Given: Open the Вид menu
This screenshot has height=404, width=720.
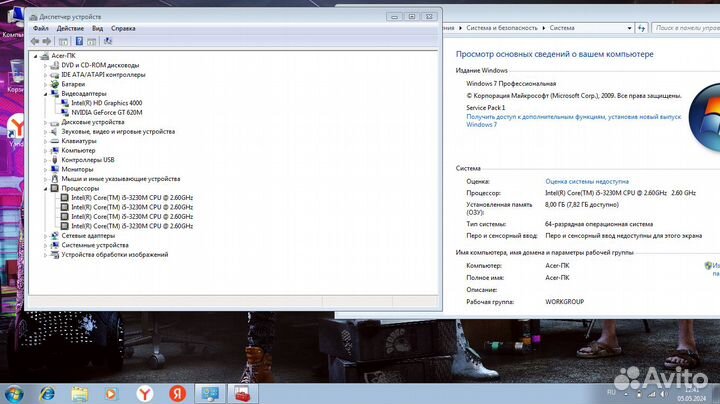Looking at the screenshot, I should (x=97, y=28).
